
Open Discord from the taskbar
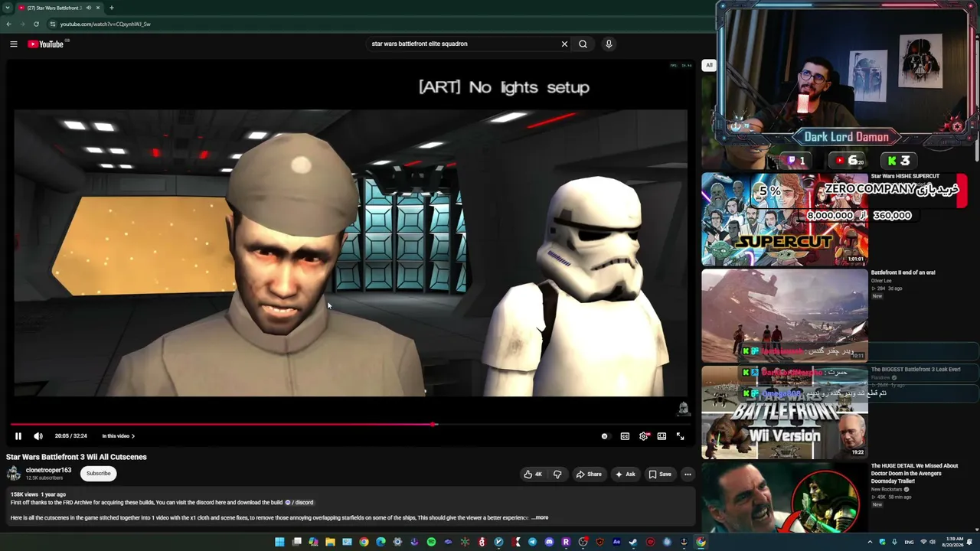[549, 543]
